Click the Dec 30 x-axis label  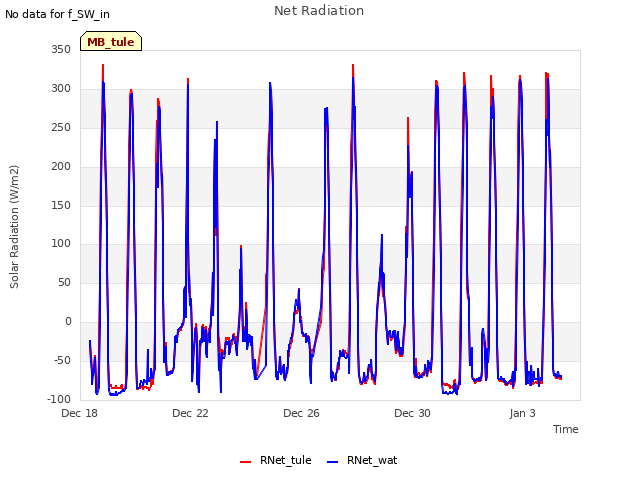(x=412, y=413)
